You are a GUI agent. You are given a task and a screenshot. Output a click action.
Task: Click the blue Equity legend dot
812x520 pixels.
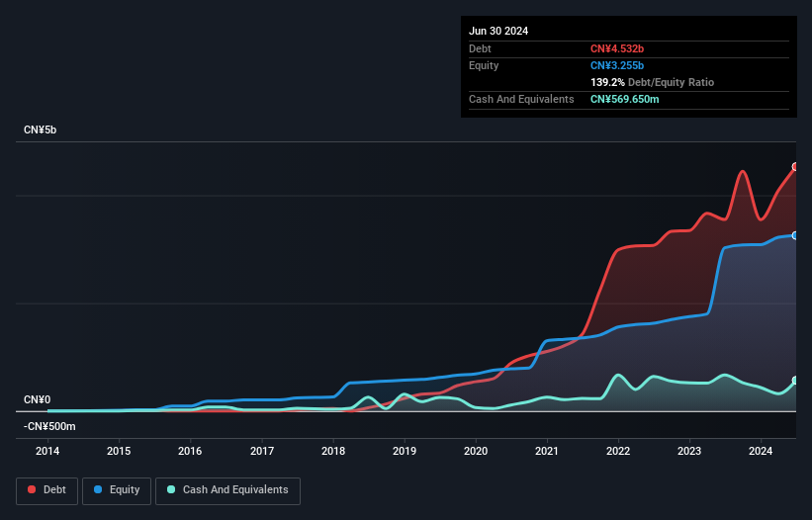(x=98, y=489)
